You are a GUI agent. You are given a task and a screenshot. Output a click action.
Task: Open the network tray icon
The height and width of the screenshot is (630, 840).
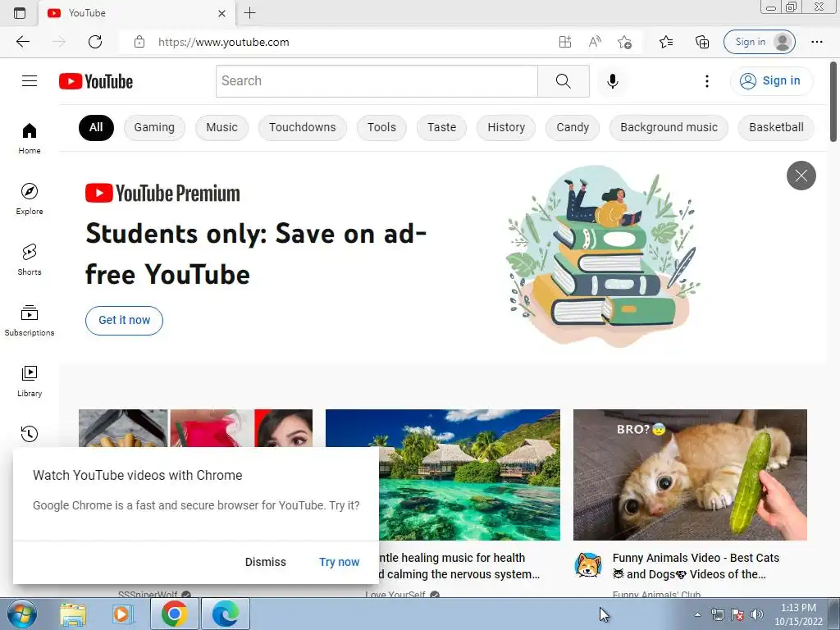(x=717, y=614)
